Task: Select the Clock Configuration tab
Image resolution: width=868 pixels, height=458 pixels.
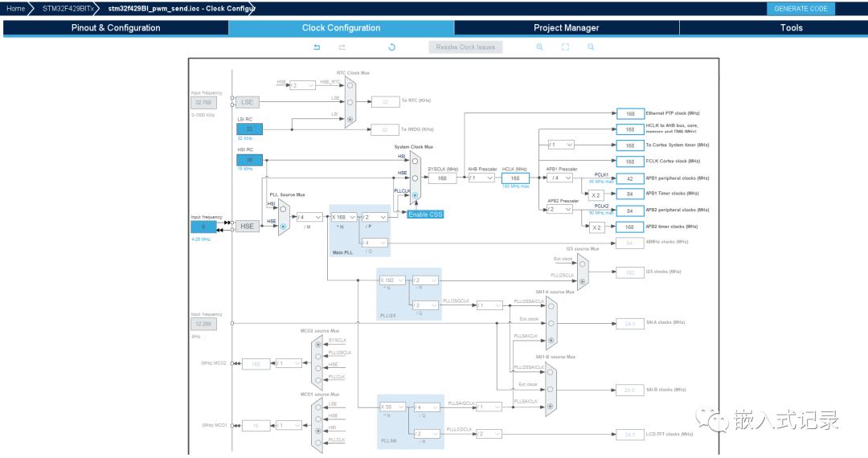Action: coord(341,27)
